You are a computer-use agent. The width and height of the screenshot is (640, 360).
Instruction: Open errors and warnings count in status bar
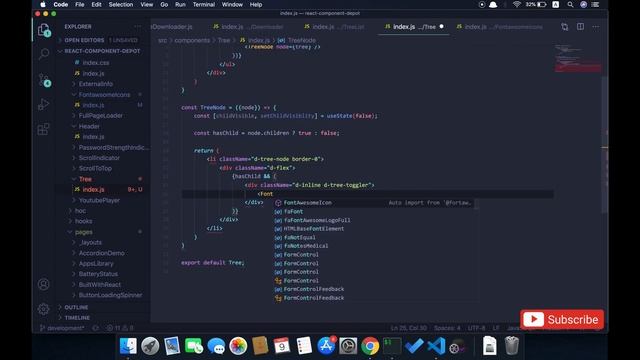point(120,328)
